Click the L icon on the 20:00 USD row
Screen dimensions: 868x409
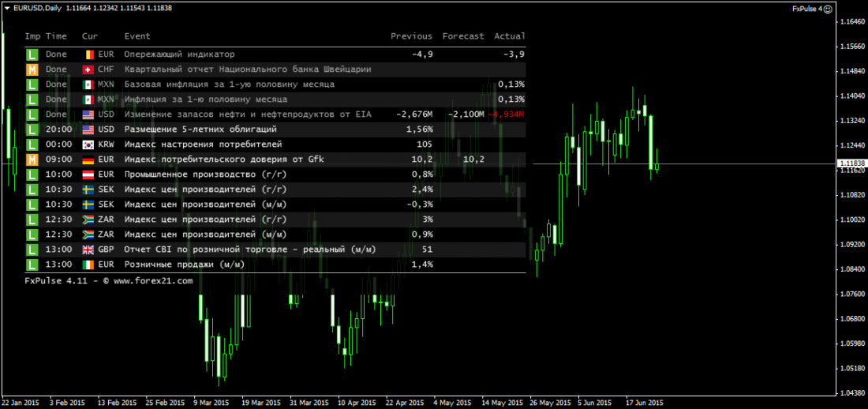click(x=32, y=129)
